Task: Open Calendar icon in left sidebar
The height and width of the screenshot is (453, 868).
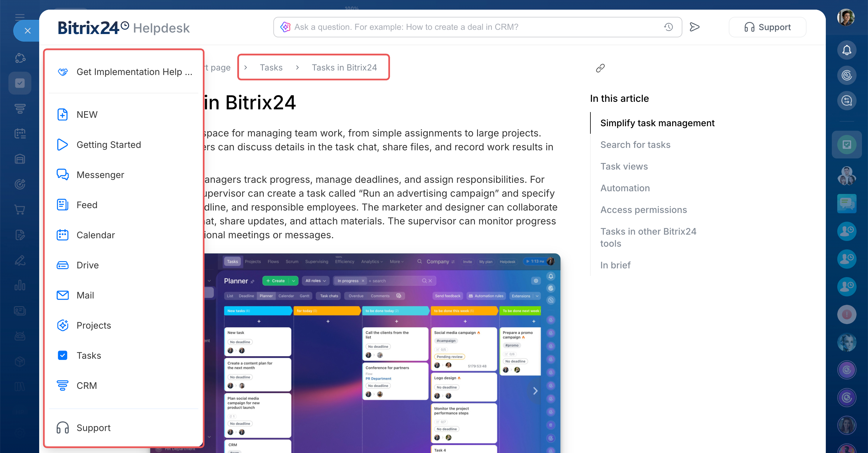Action: click(20, 134)
